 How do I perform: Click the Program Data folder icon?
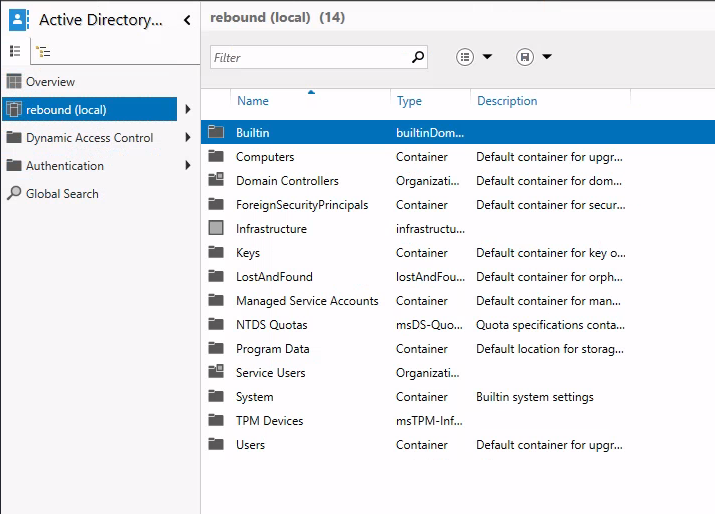click(216, 348)
